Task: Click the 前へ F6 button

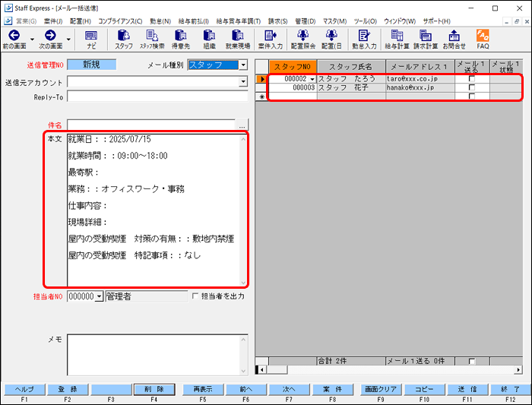Action: (246, 389)
